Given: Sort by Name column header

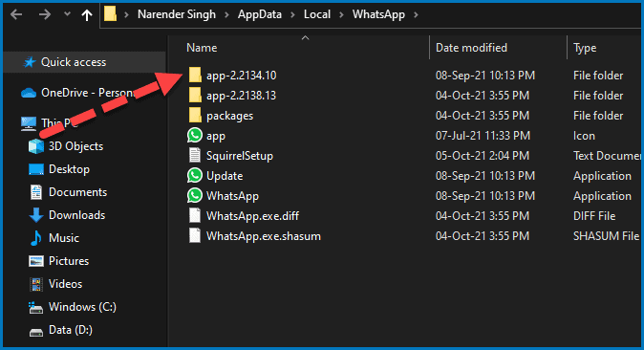Looking at the screenshot, I should [202, 48].
